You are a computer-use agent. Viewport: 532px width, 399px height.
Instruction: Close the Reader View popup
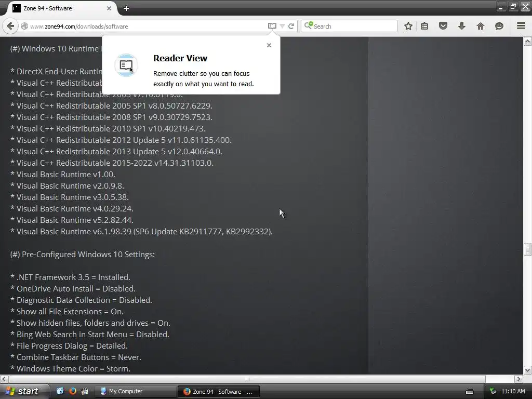click(269, 45)
